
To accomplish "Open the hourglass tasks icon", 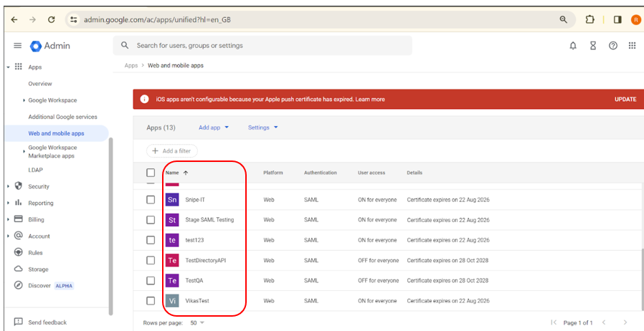I will click(x=592, y=46).
